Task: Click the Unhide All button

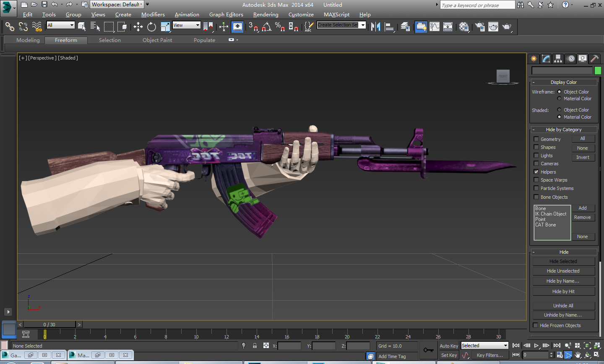Action: (564, 306)
